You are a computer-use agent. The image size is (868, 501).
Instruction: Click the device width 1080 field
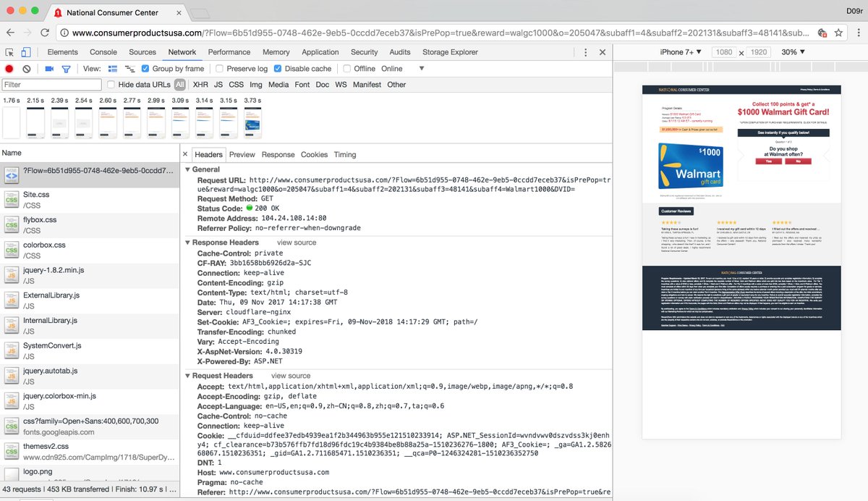coord(723,52)
